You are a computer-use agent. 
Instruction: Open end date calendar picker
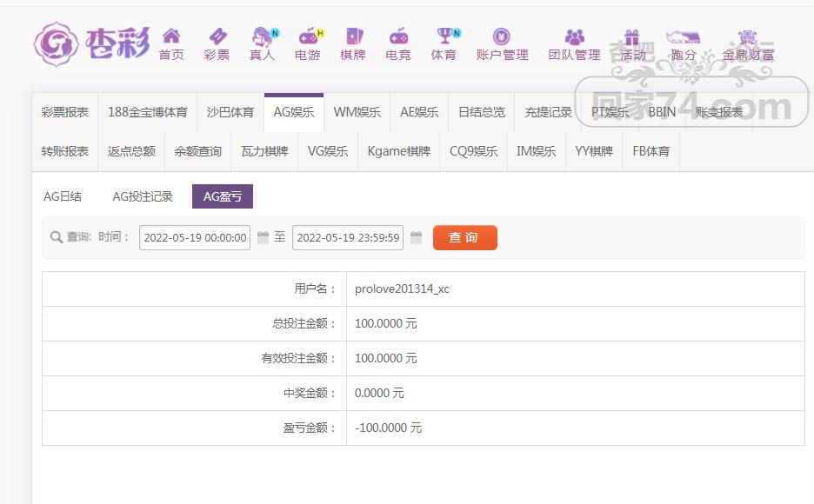[416, 237]
